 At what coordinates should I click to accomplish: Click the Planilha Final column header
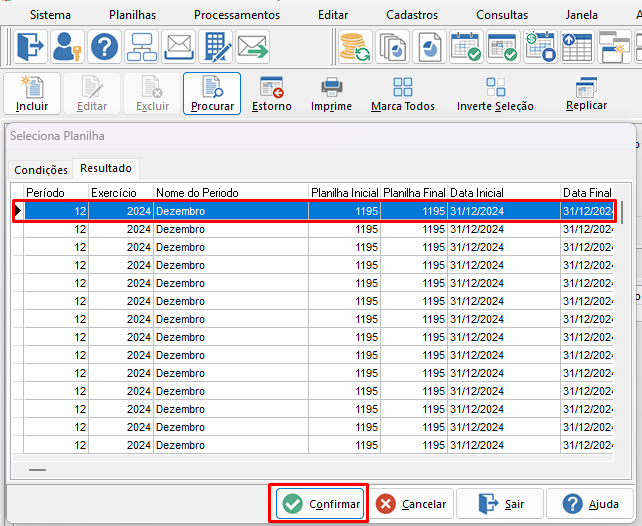click(x=414, y=192)
